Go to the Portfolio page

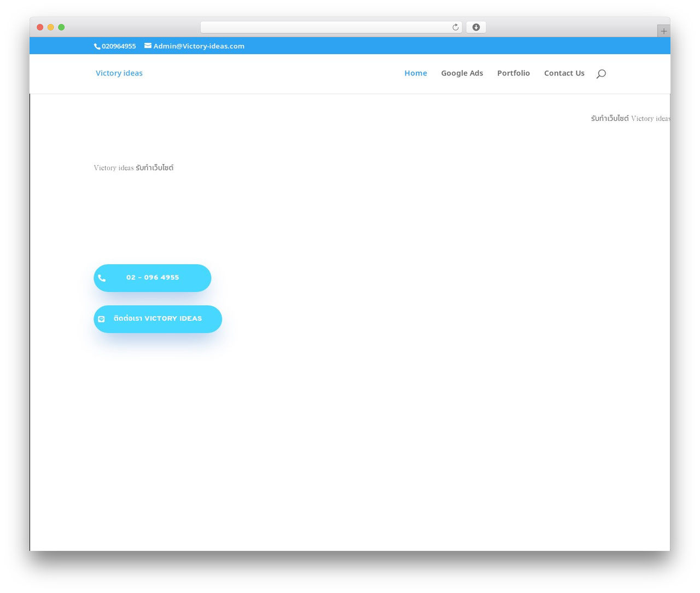click(514, 73)
